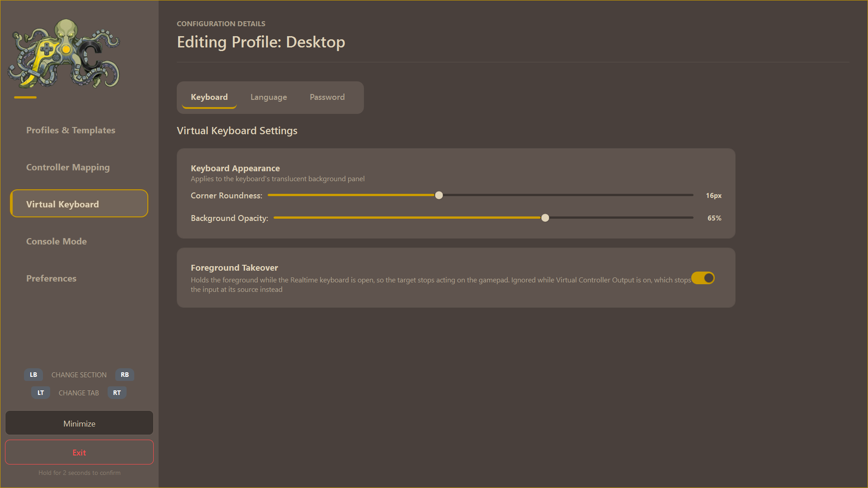The height and width of the screenshot is (488, 868).
Task: Click the LT change tab badge
Action: (41, 393)
